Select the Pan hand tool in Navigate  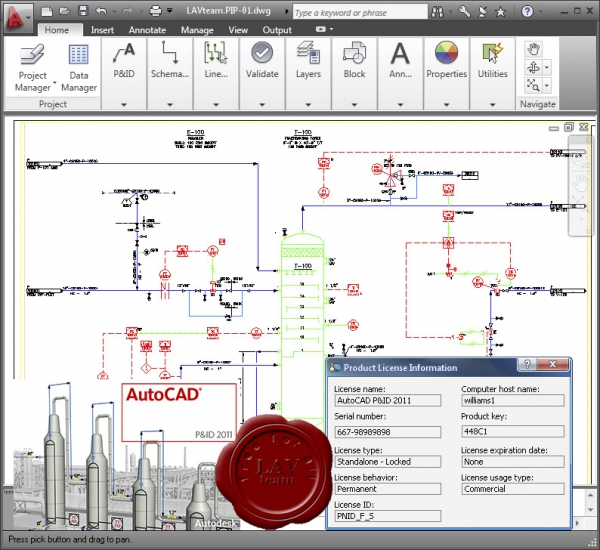pos(533,49)
